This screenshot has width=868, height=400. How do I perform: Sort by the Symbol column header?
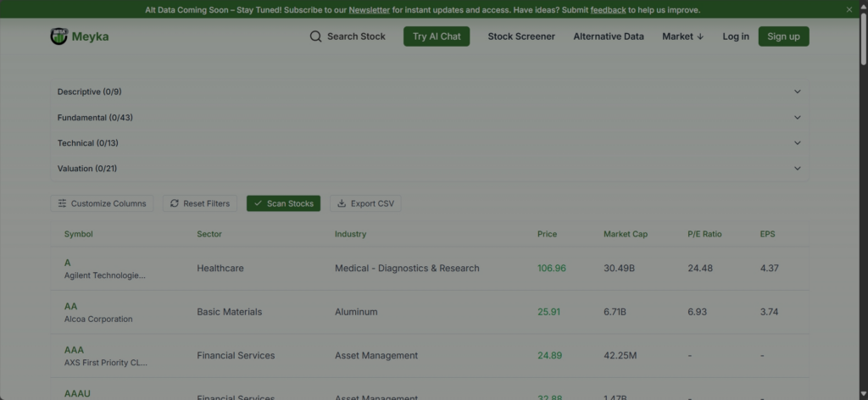click(x=79, y=234)
